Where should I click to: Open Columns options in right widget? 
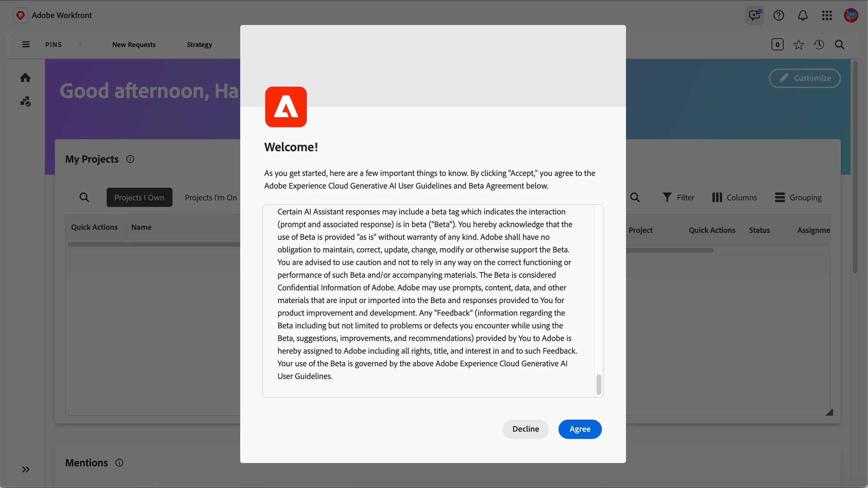(x=734, y=197)
